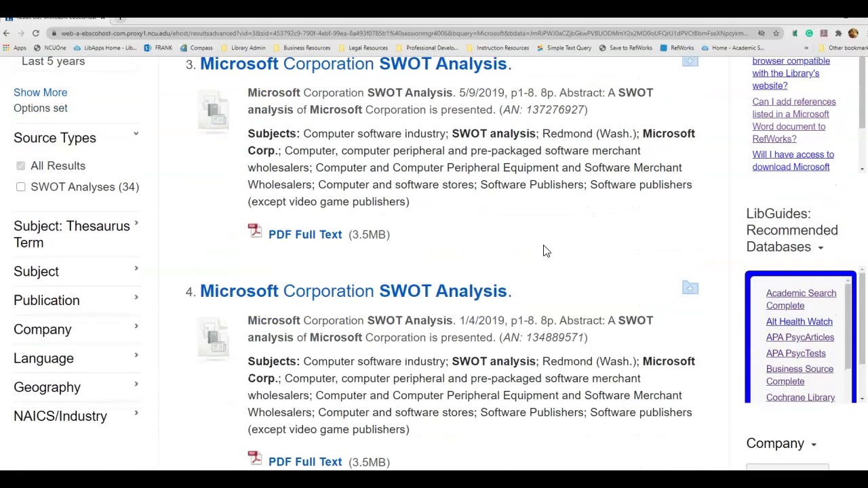Open the APA PsycTests link
The width and height of the screenshot is (868, 488).
tap(796, 353)
